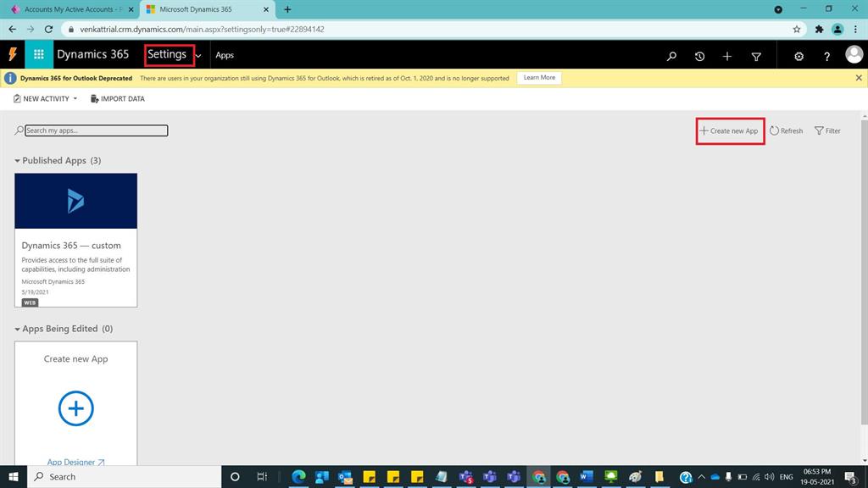Viewport: 868px width, 488px height.
Task: Open the Filter option on the apps page
Action: [826, 130]
